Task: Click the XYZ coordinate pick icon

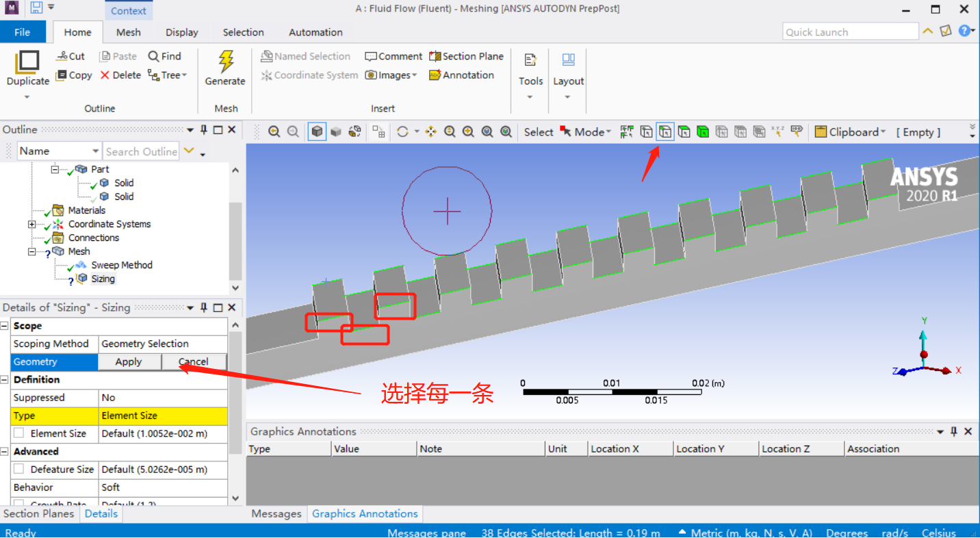Action: (777, 132)
